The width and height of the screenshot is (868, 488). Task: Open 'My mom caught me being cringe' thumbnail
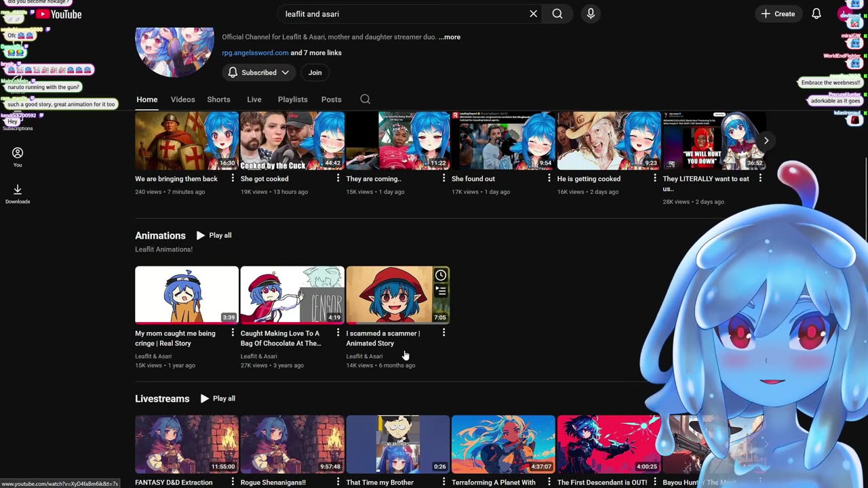pos(187,295)
